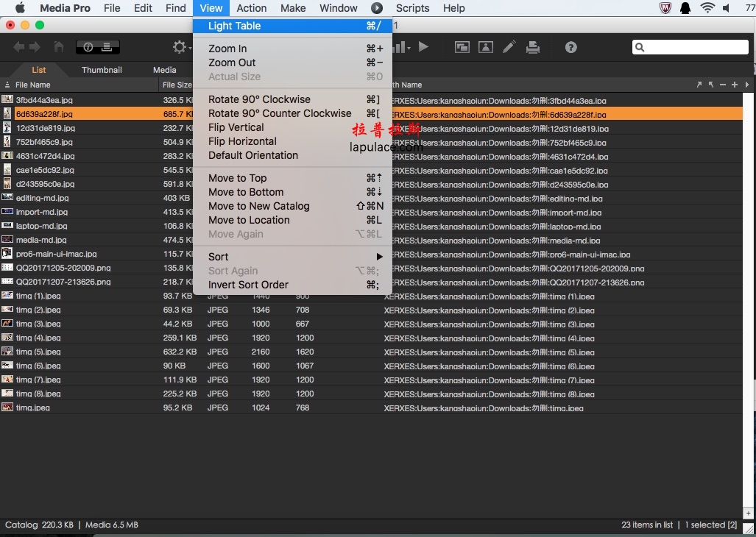Select Move to New Catalog
This screenshot has height=537, width=756.
pyautogui.click(x=292, y=206)
